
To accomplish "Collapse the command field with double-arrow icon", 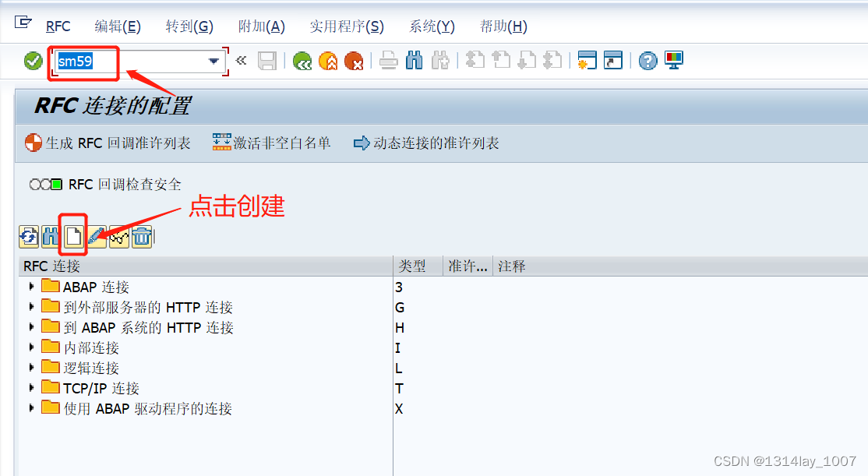I will click(x=241, y=60).
